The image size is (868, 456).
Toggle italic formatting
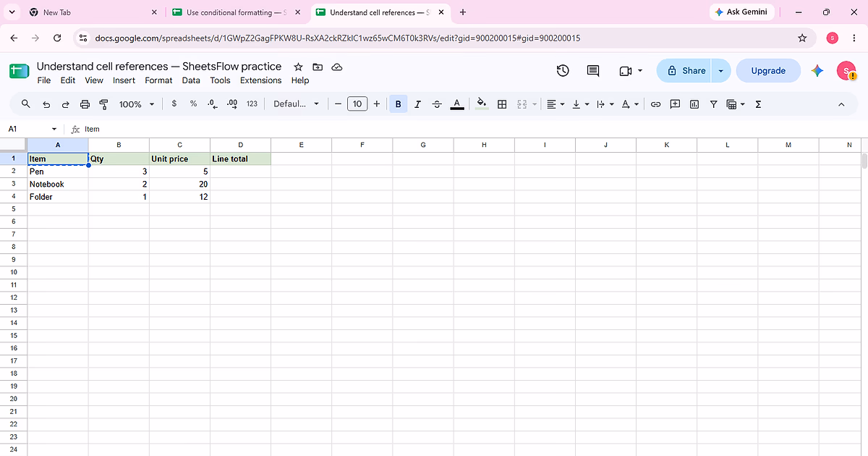pyautogui.click(x=417, y=104)
